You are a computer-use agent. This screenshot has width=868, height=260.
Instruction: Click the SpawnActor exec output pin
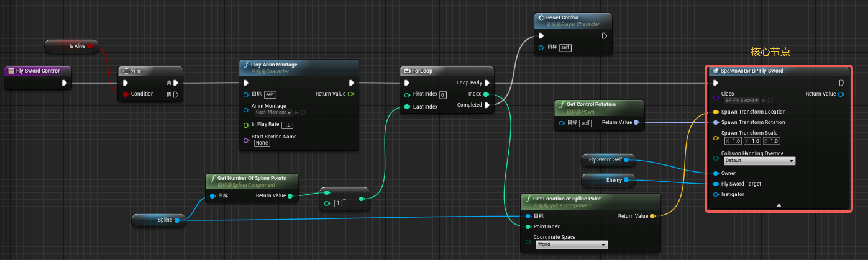841,83
